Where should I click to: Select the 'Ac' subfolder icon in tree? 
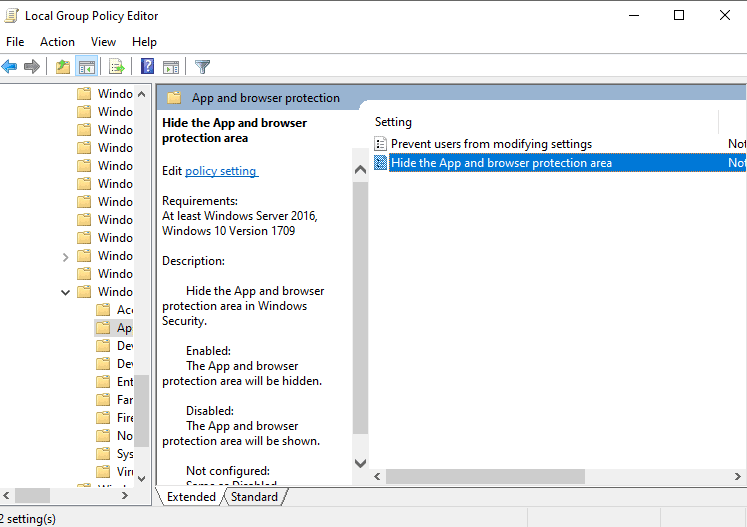(103, 310)
